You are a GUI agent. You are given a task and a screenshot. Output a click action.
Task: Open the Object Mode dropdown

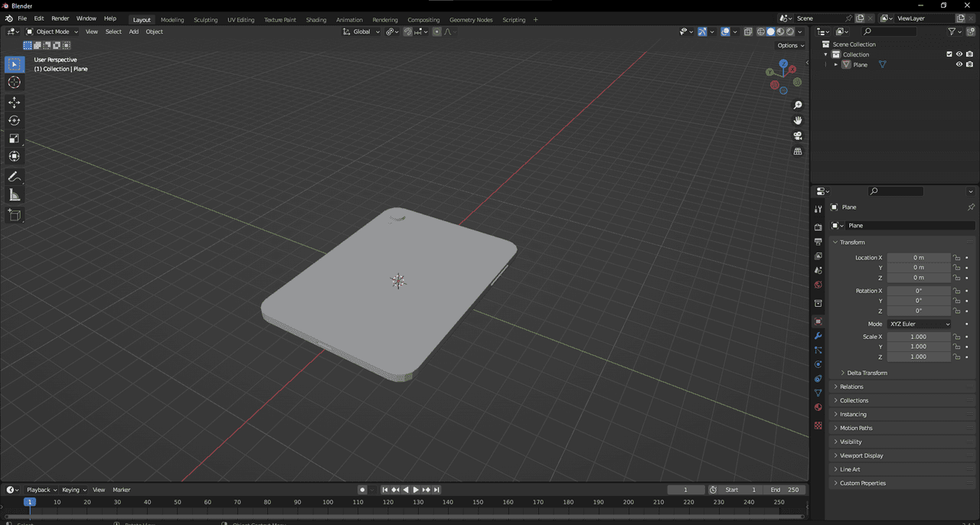point(52,31)
